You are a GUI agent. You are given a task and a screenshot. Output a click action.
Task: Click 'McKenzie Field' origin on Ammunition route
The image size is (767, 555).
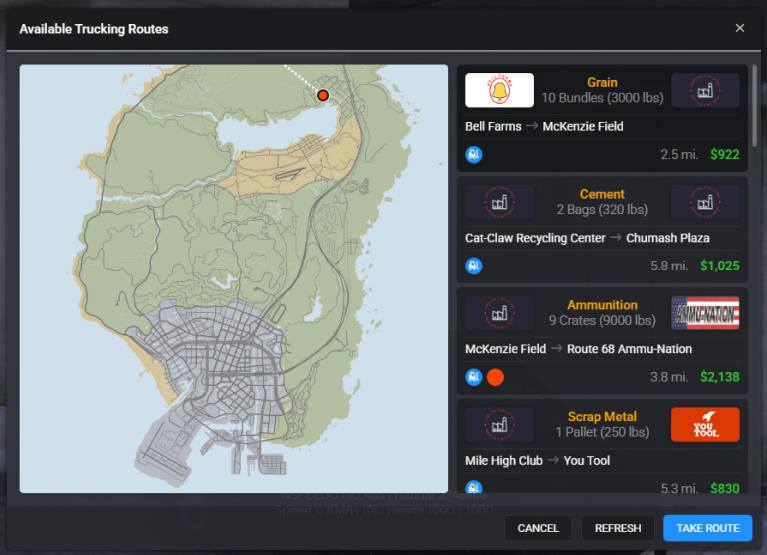click(505, 349)
